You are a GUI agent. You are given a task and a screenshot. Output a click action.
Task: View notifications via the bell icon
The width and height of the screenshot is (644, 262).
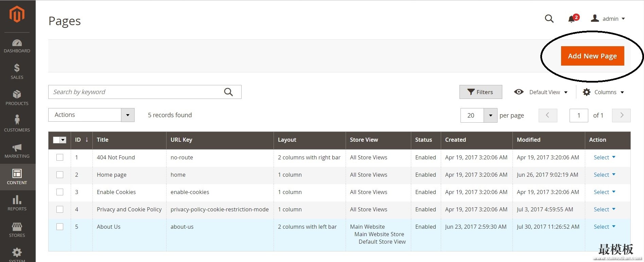click(572, 19)
